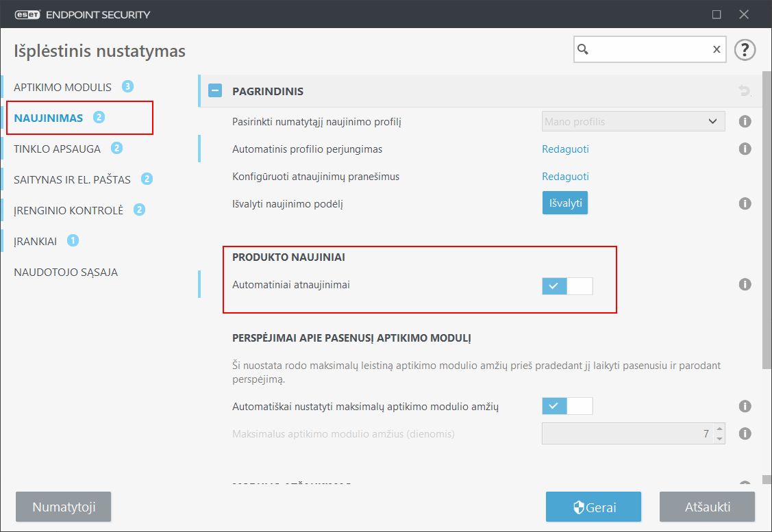This screenshot has height=532, width=772.
Task: Show info for Automatiniai atnaujinimai
Action: (x=745, y=285)
